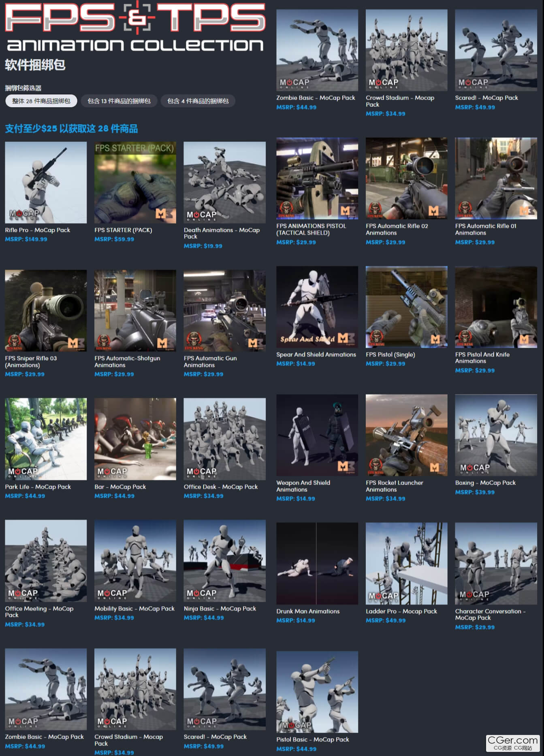Image resolution: width=544 pixels, height=756 pixels.
Task: Open the FPS Sniper Rifle 03 thumbnail
Action: click(x=46, y=310)
